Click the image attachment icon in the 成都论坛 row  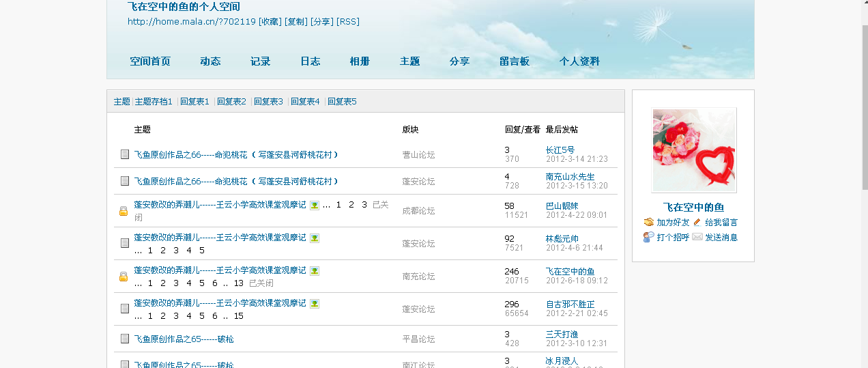315,205
